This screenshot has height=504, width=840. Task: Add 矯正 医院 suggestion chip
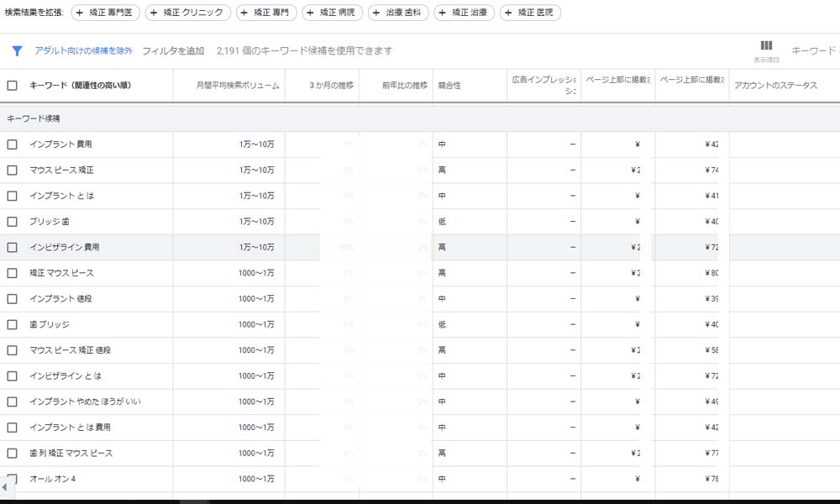530,13
